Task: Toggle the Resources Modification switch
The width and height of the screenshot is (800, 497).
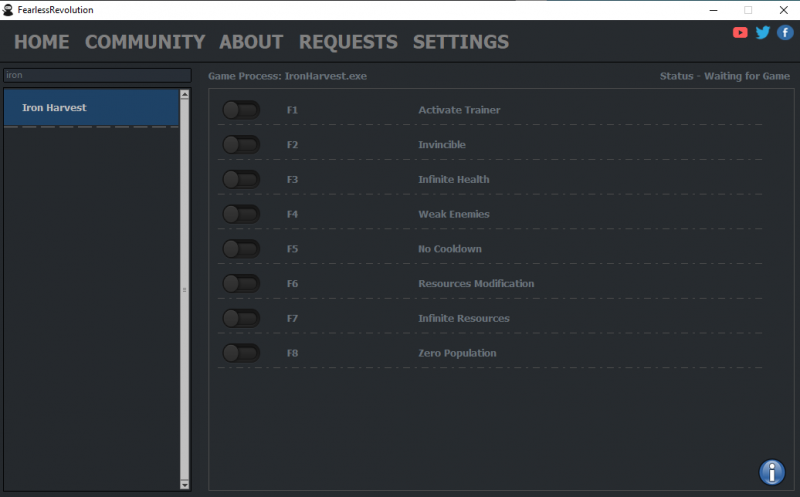Action: [x=241, y=283]
